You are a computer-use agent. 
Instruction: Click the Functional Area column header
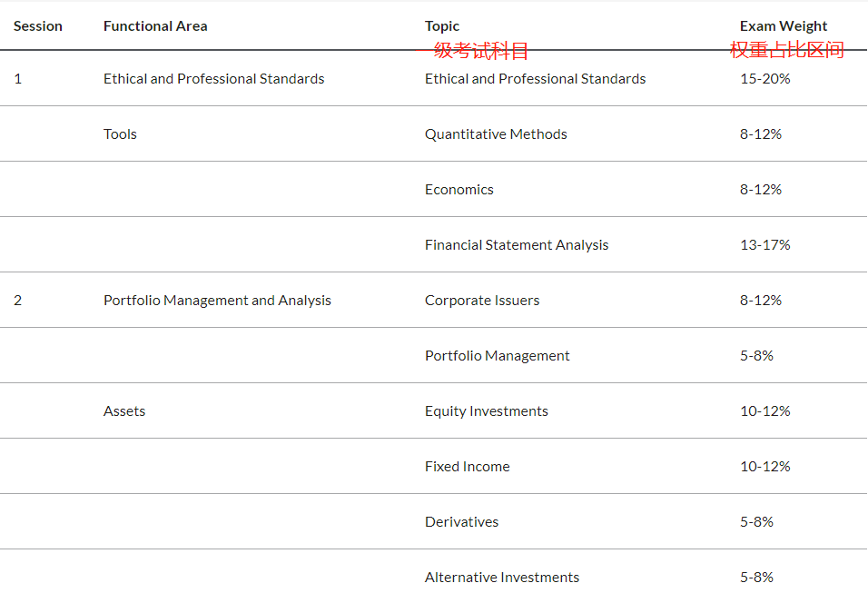[x=155, y=26]
